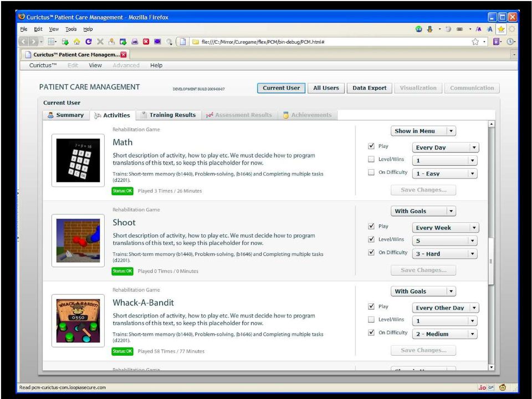The width and height of the screenshot is (532, 399).
Task: Uncheck the On Difficulty checkbox for Whack-A-Bandit
Action: 371,332
